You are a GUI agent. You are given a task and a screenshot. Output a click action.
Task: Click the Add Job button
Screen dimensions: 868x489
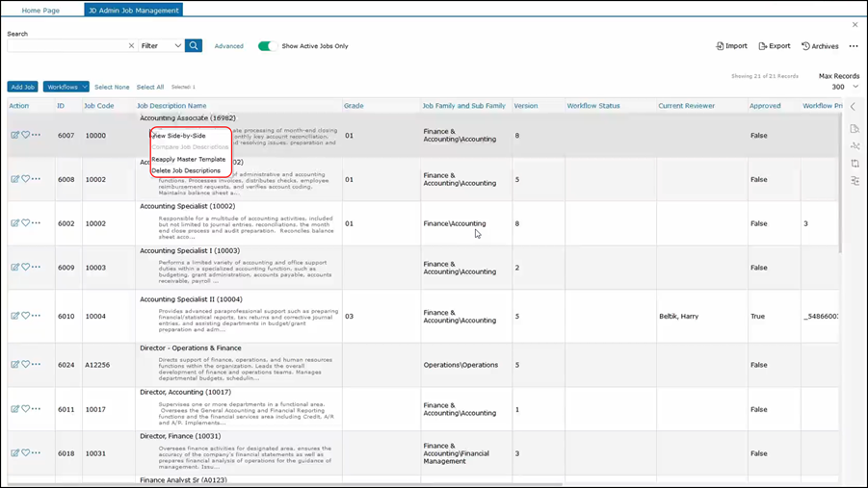click(x=22, y=87)
